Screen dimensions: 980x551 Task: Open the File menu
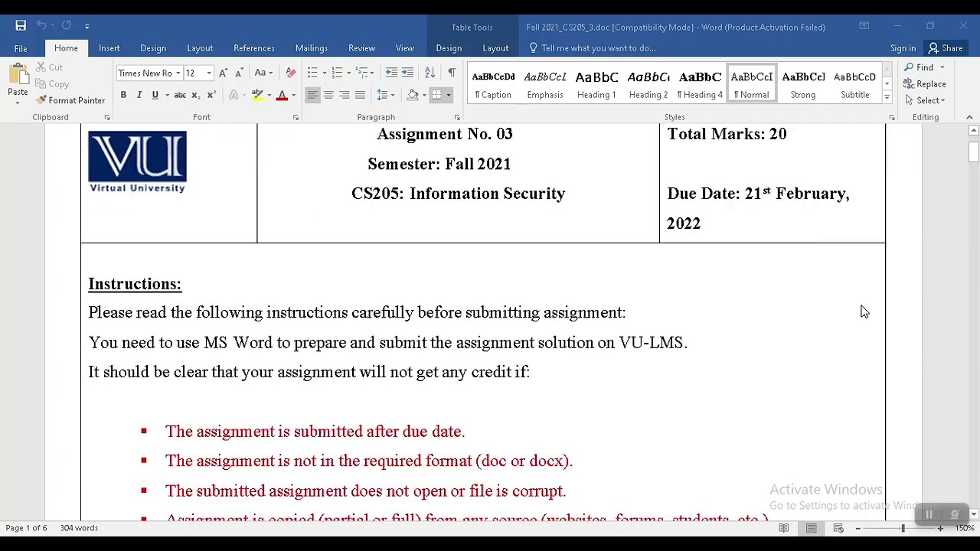pos(21,48)
